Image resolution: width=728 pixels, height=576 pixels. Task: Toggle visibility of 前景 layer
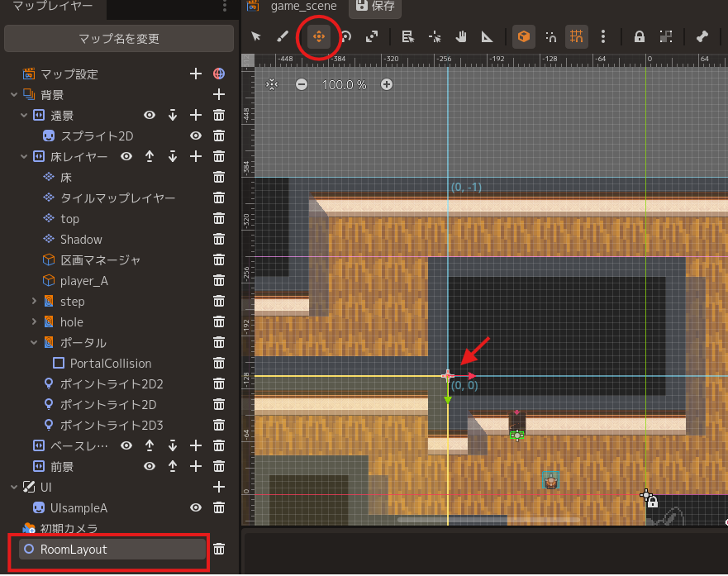click(149, 466)
